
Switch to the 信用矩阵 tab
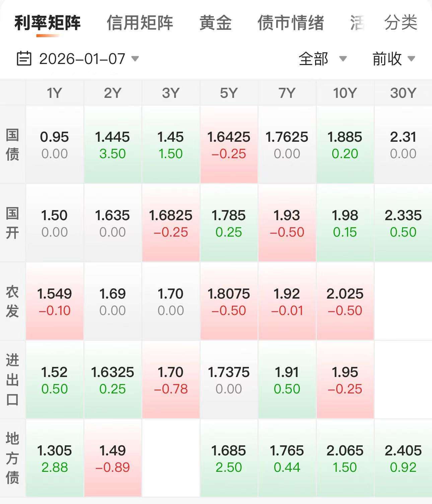(140, 23)
